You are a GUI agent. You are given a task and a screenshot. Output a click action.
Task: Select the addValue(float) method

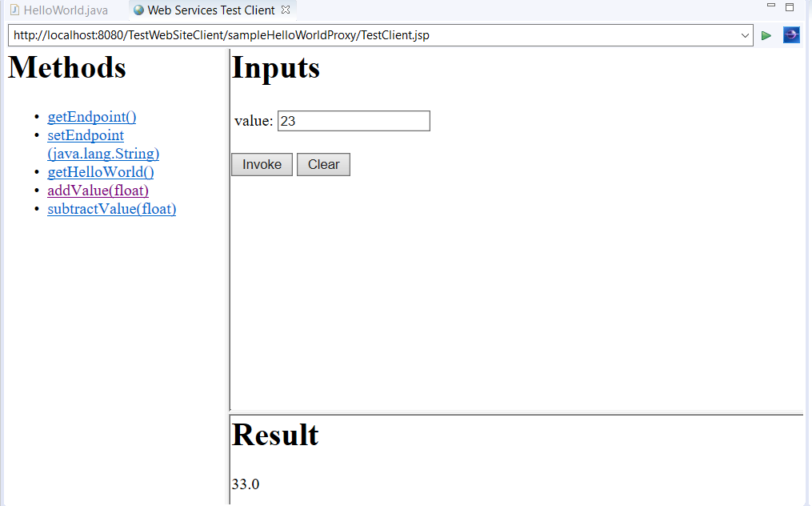click(x=98, y=191)
